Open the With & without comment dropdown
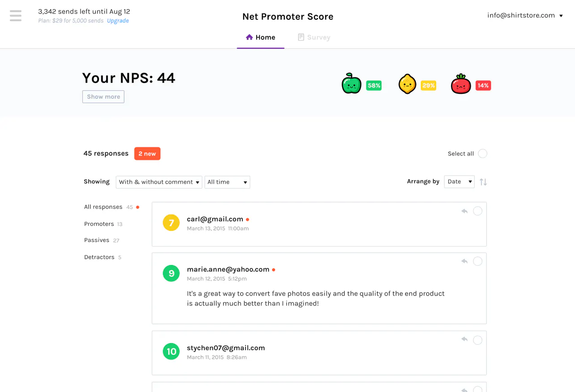 tap(159, 182)
